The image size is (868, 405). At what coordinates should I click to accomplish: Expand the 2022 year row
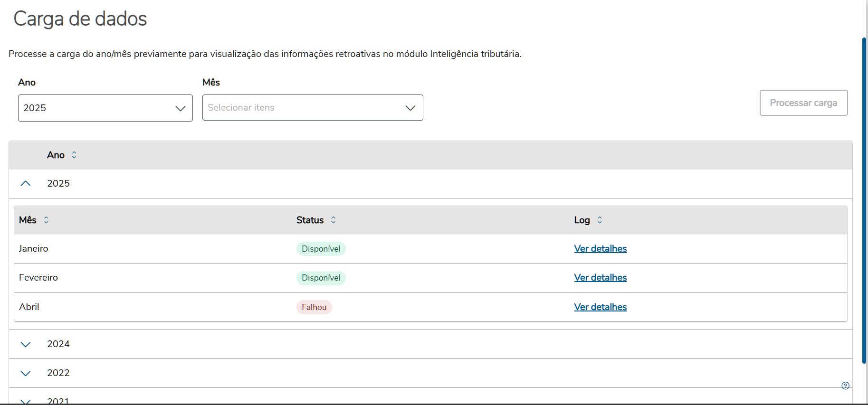[x=26, y=373]
